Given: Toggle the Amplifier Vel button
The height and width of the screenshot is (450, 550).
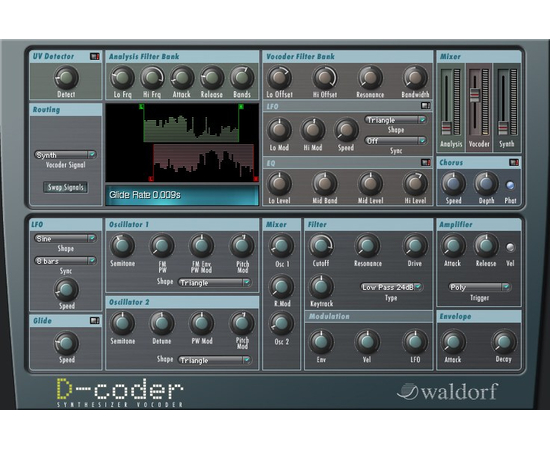Looking at the screenshot, I should tap(510, 247).
